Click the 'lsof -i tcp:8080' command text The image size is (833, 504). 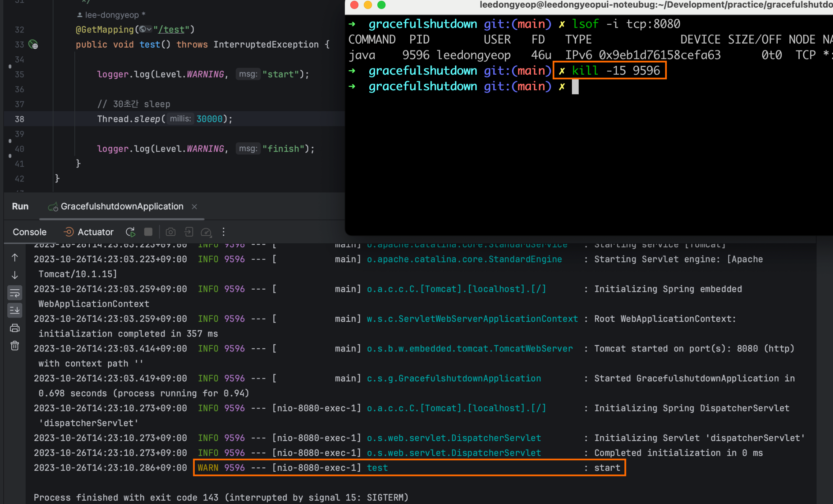[x=626, y=24]
